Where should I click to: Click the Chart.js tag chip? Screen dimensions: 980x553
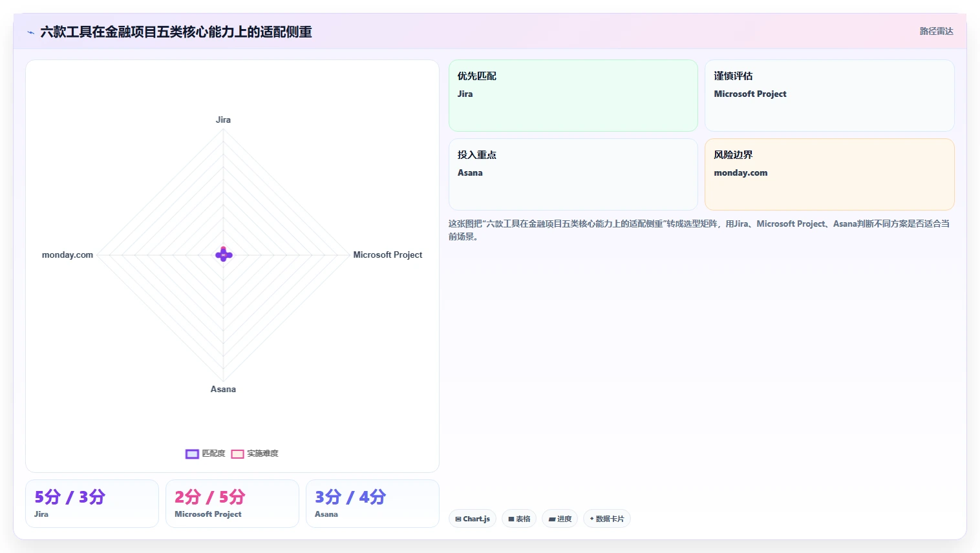pos(473,519)
